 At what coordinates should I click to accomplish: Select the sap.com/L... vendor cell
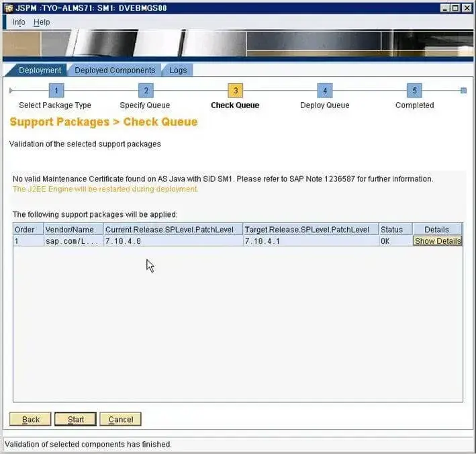click(73, 241)
